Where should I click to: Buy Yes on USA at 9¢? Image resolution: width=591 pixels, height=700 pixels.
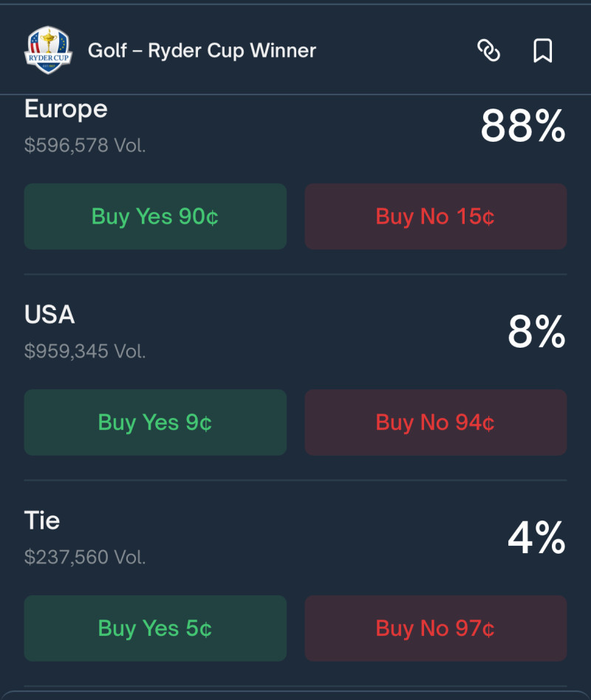155,422
